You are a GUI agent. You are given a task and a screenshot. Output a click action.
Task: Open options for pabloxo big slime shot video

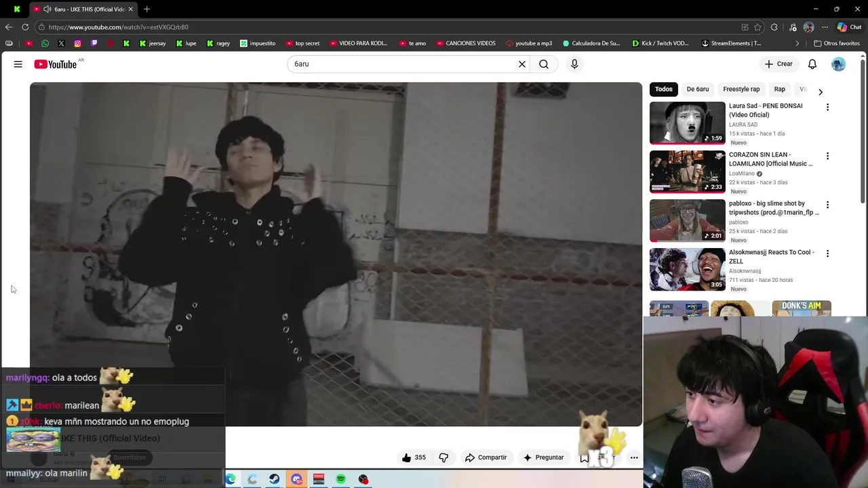coord(827,205)
